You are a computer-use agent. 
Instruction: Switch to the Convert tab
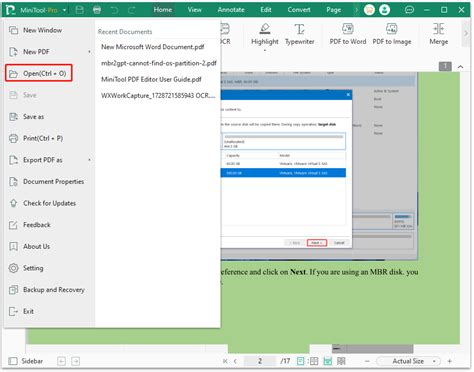pyautogui.click(x=299, y=10)
